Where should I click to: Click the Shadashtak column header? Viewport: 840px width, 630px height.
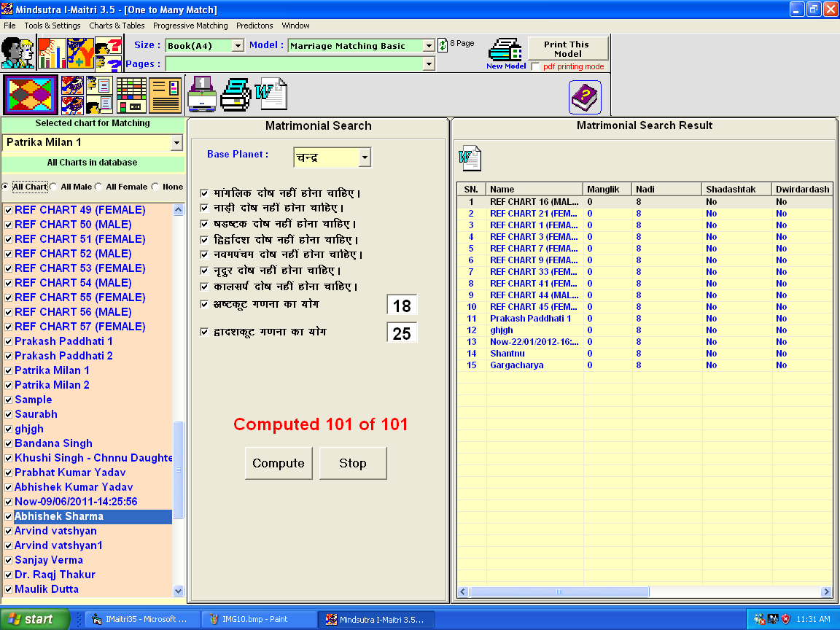point(736,189)
